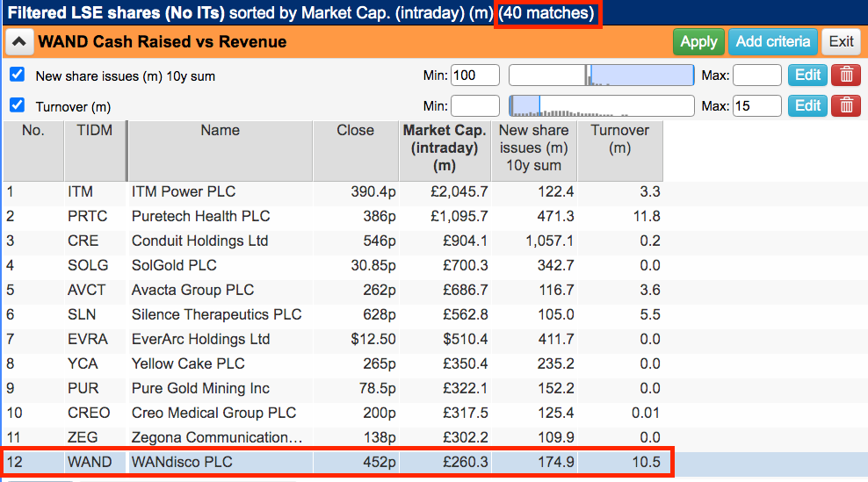Image resolution: width=868 pixels, height=482 pixels.
Task: Click the Min field for New share issues
Action: pyautogui.click(x=475, y=76)
